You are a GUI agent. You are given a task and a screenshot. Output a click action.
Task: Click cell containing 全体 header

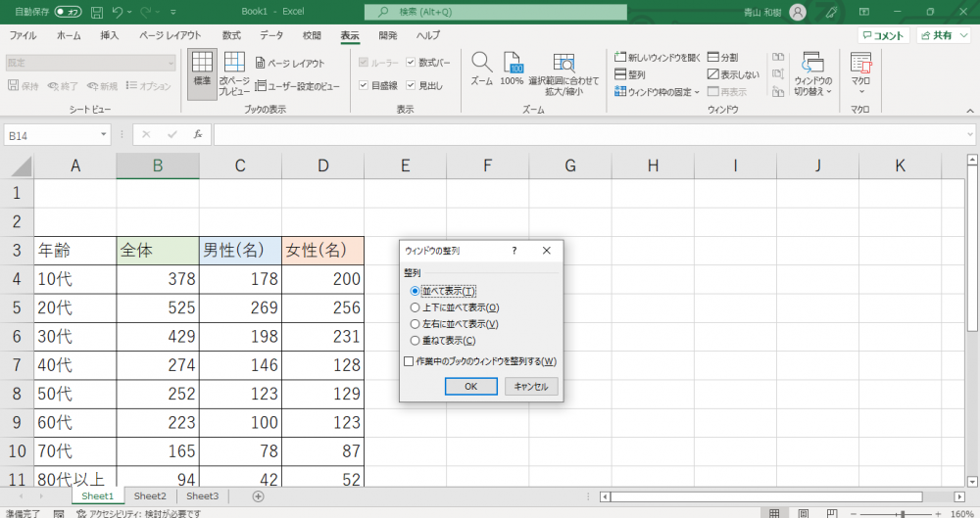tap(158, 251)
